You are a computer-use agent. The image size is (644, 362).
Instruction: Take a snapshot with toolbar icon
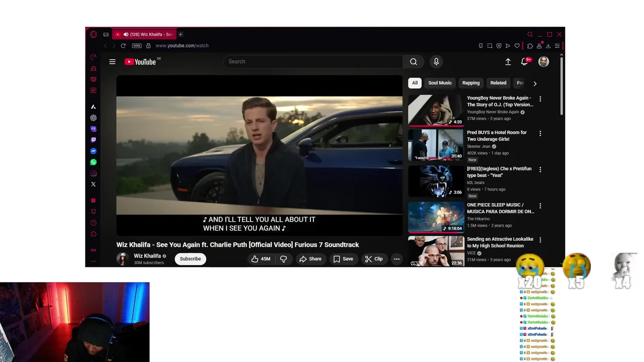pos(490,46)
